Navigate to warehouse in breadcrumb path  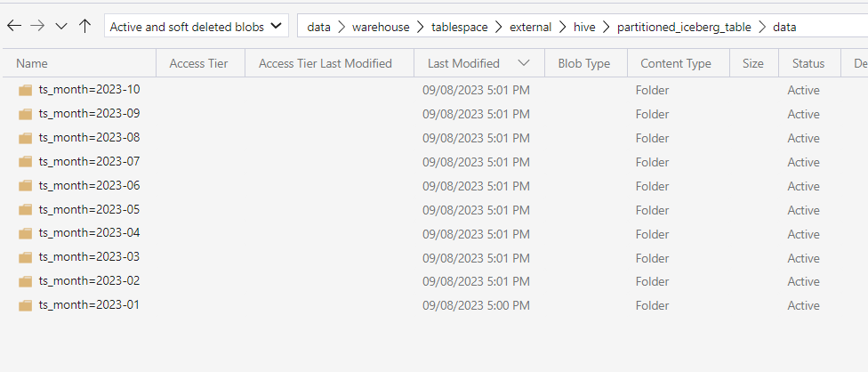(381, 27)
